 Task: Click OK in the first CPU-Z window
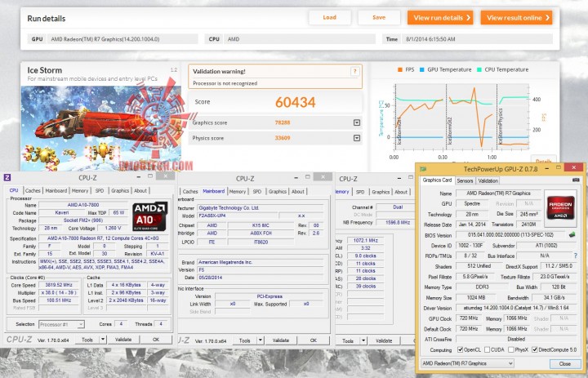coord(156,340)
